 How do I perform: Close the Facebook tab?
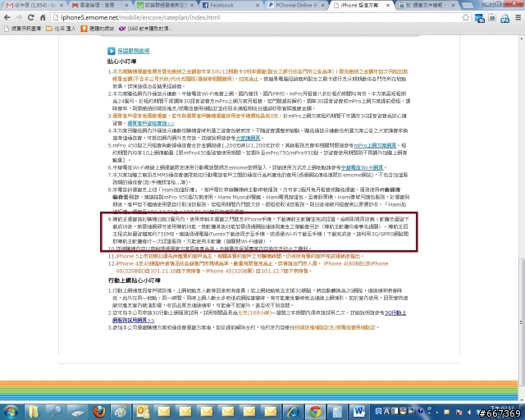click(257, 6)
